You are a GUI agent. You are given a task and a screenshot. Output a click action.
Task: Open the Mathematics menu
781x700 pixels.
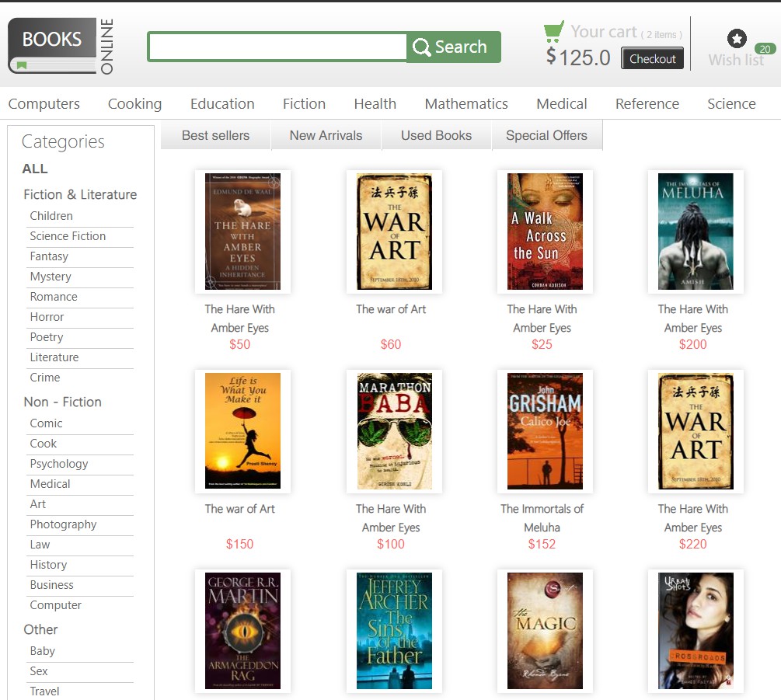point(466,103)
